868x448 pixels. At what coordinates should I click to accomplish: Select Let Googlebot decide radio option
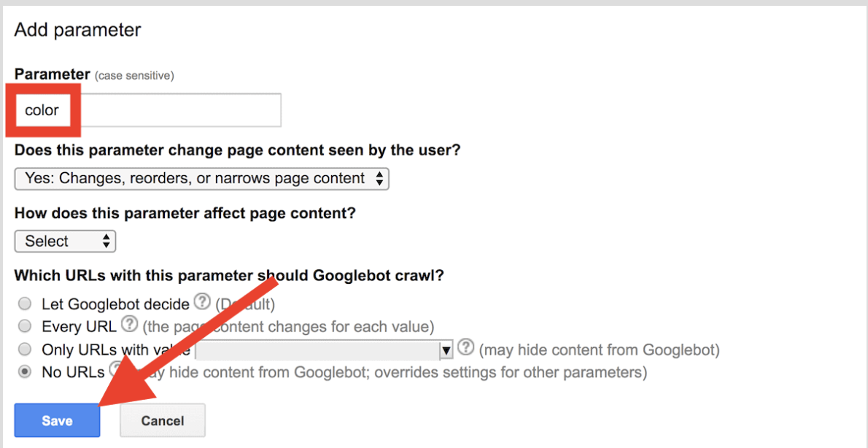pyautogui.click(x=24, y=304)
